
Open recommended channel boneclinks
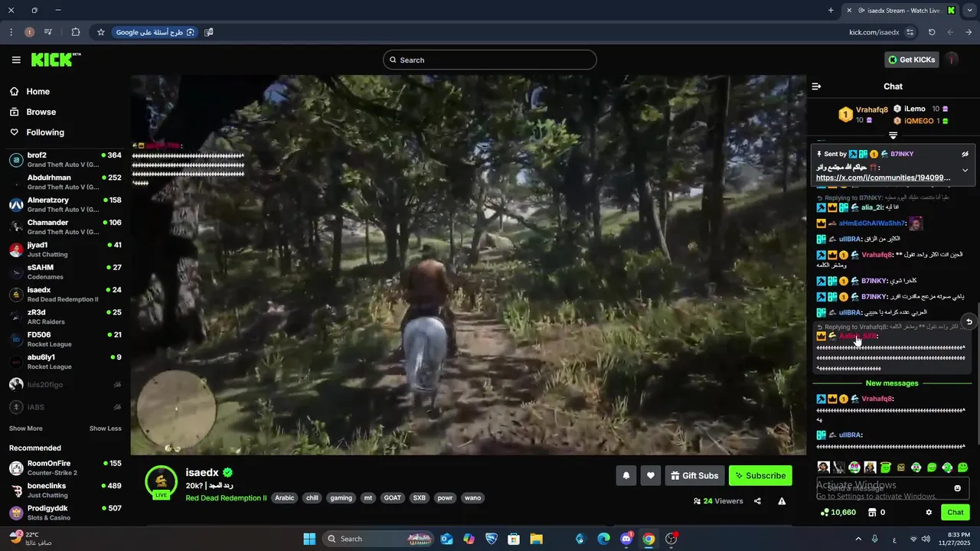(x=65, y=490)
